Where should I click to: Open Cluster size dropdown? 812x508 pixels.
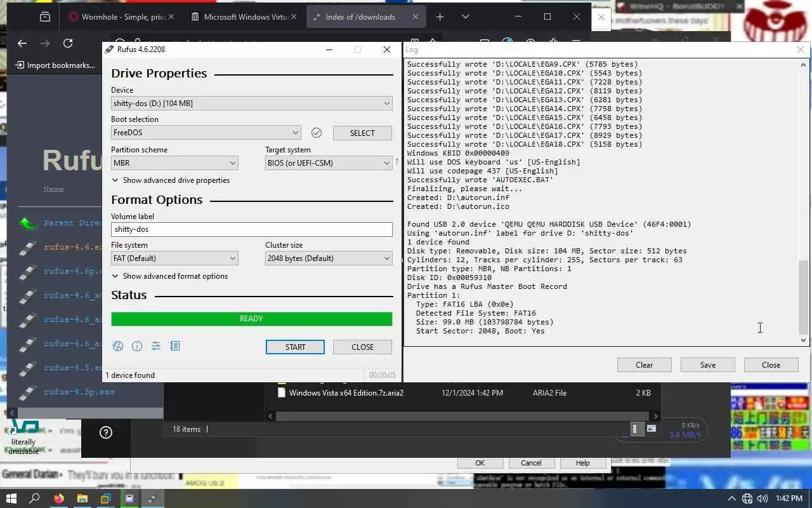(329, 258)
